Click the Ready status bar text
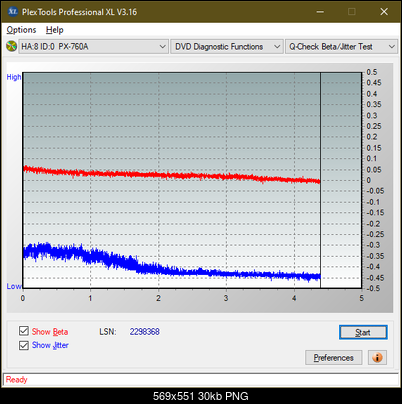The image size is (402, 404). click(x=16, y=380)
